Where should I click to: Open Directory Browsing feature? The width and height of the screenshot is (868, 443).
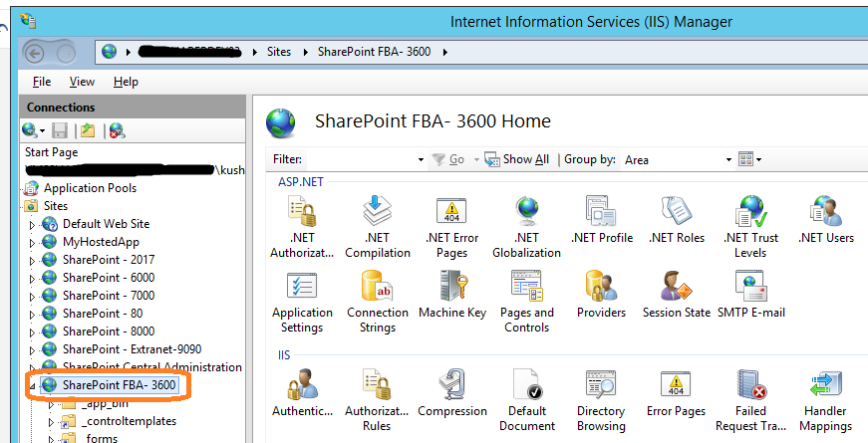coord(601,400)
